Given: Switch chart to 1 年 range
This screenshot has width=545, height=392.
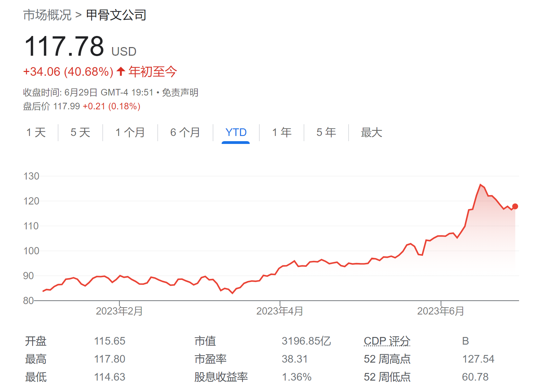Looking at the screenshot, I should point(282,132).
